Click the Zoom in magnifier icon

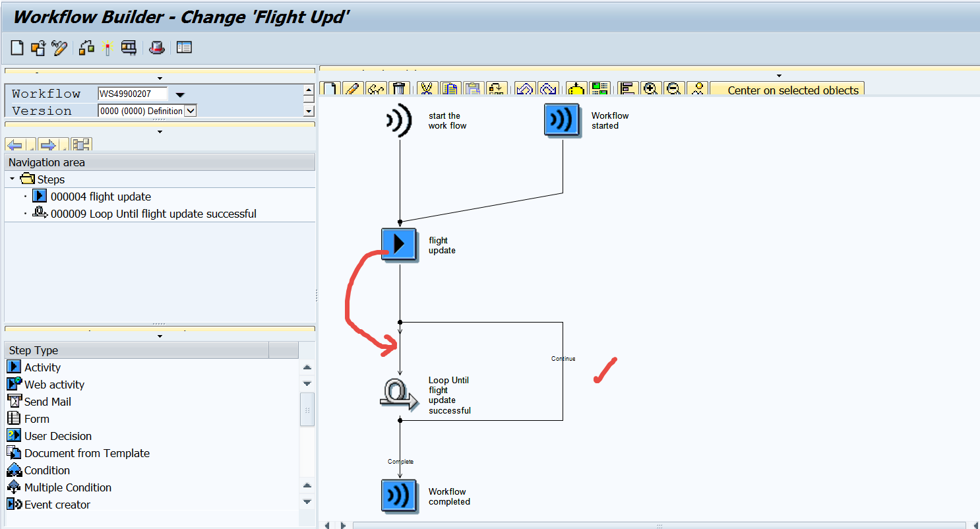coord(651,89)
